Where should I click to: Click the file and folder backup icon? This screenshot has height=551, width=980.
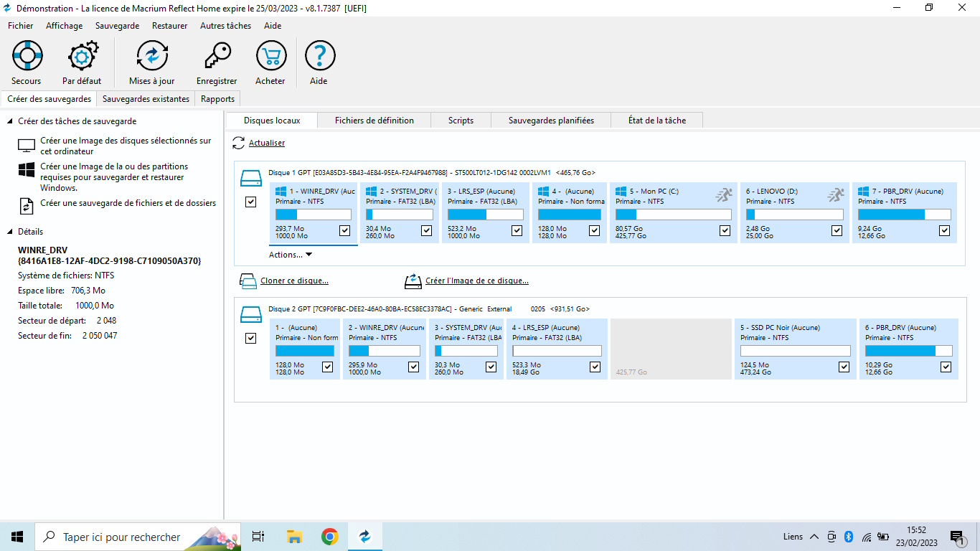[x=27, y=206]
